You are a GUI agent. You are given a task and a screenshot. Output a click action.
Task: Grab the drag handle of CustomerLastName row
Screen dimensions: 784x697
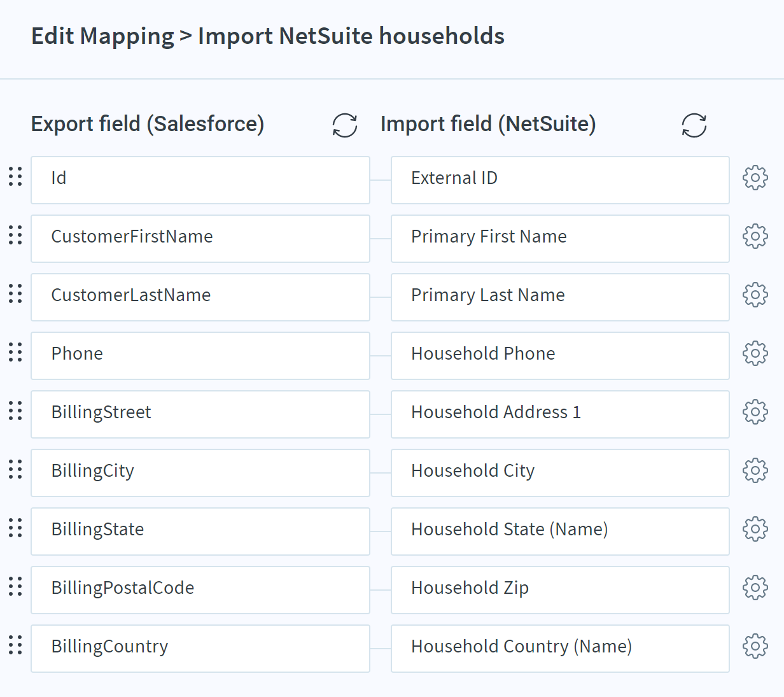click(15, 293)
